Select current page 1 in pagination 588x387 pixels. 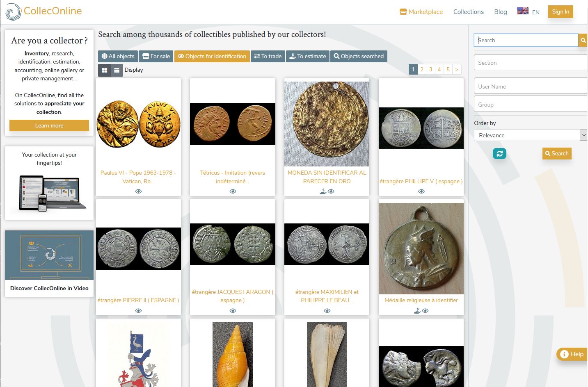(x=413, y=69)
